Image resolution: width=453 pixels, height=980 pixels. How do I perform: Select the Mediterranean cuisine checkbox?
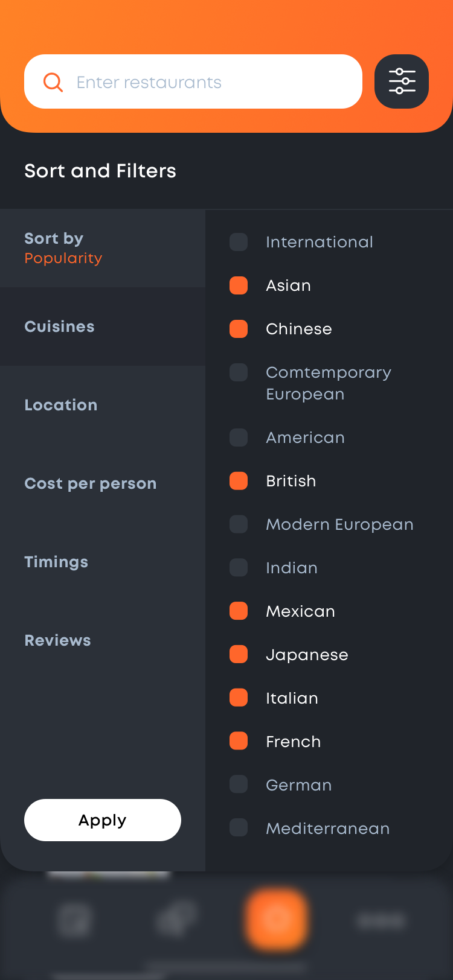point(239,829)
